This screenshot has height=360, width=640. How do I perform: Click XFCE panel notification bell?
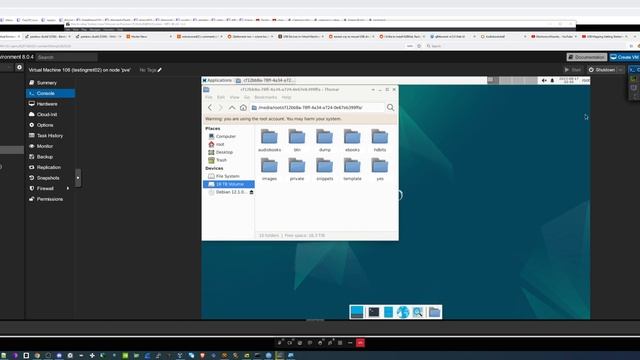click(552, 80)
